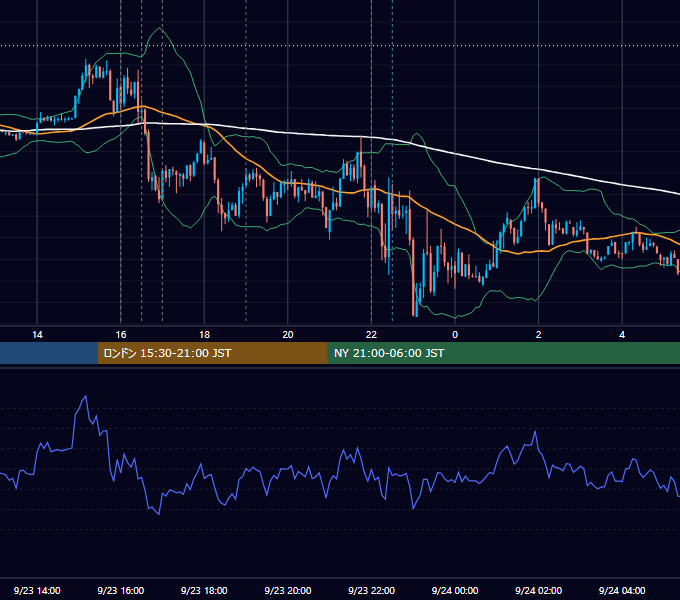Click hour label 2 on the time axis

pyautogui.click(x=539, y=335)
